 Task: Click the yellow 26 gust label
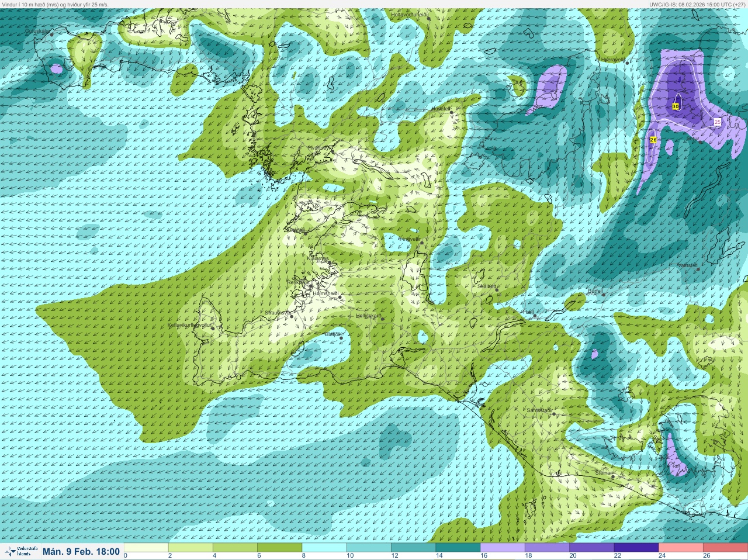(x=653, y=140)
